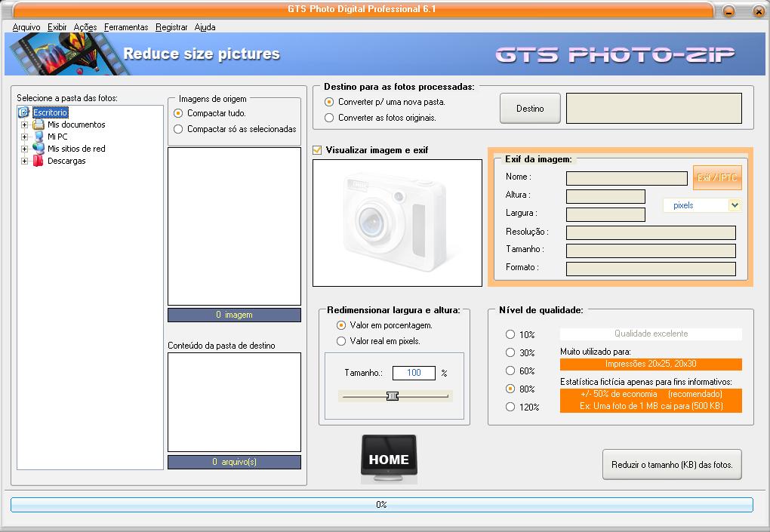This screenshot has width=770, height=532.
Task: Click the Exif Resolução field
Action: pyautogui.click(x=651, y=232)
